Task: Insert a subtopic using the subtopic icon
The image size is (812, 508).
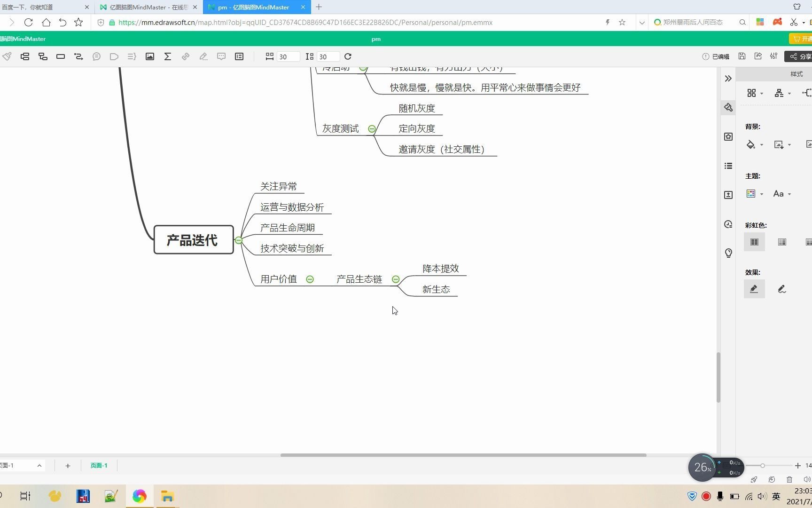Action: 43,56
